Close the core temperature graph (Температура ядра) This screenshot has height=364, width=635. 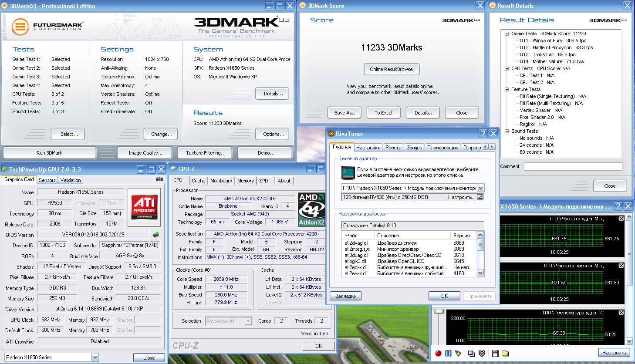(621, 313)
